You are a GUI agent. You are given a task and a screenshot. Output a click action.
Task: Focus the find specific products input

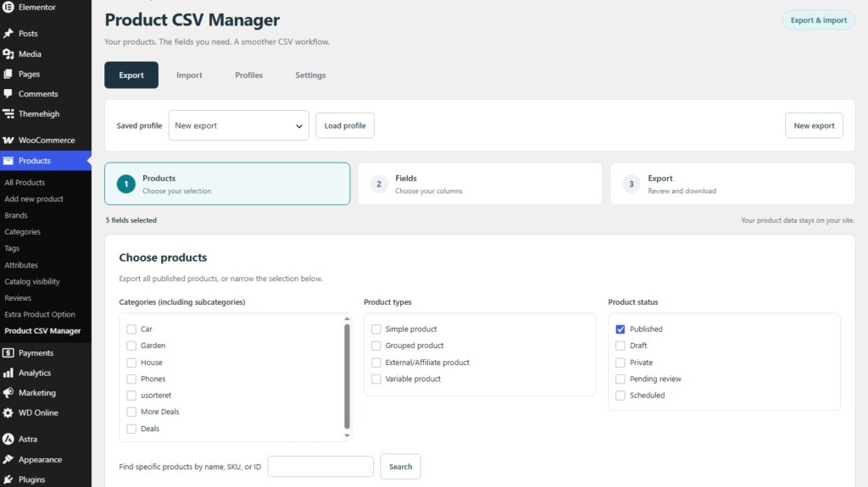(x=320, y=467)
